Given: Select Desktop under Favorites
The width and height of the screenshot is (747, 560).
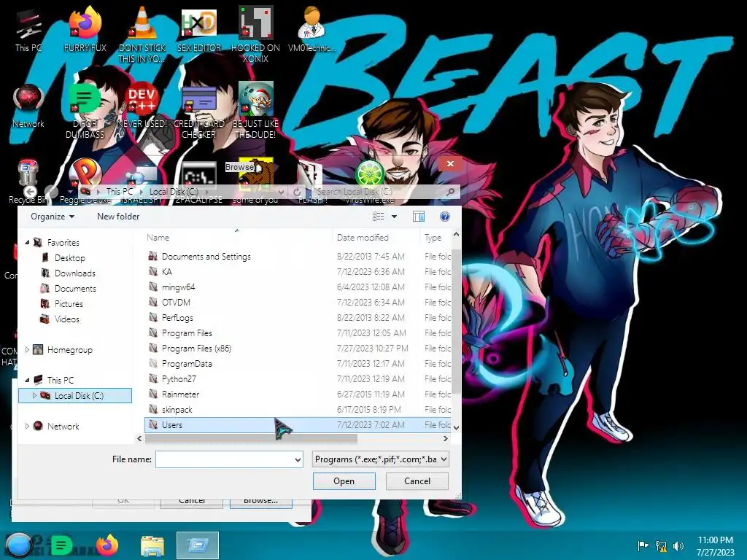Looking at the screenshot, I should (69, 258).
